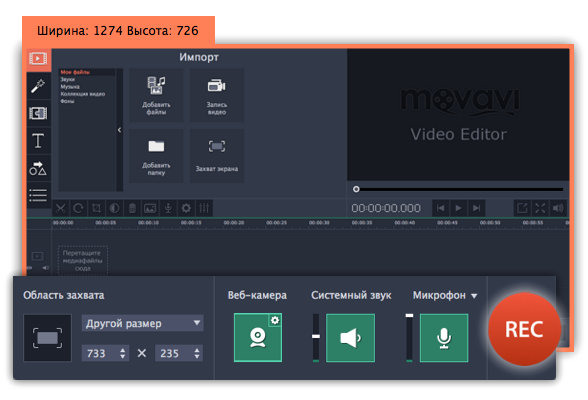Click Add Files (Добавить файлы) tile

[156, 95]
